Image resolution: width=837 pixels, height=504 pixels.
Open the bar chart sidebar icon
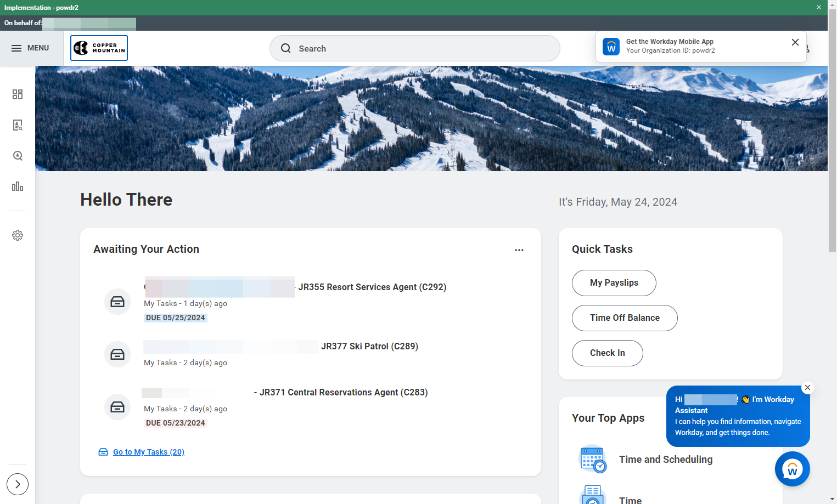pyautogui.click(x=18, y=186)
